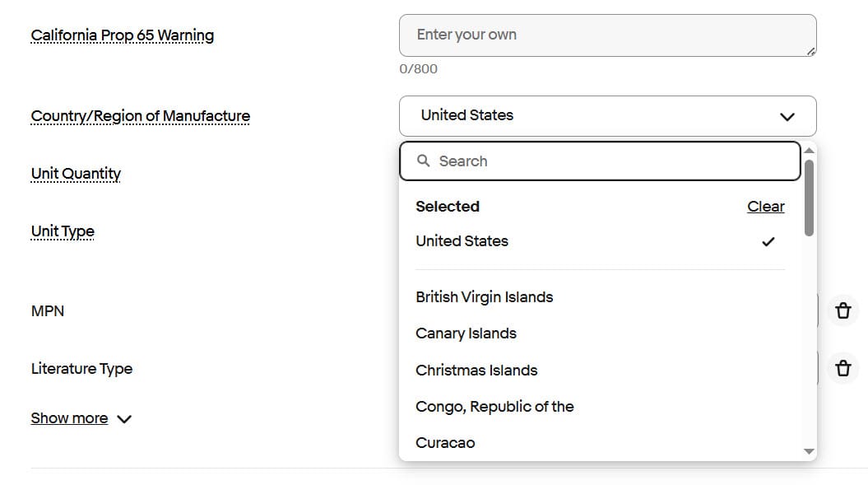Screen dimensions: 868x485
Task: Remove the Literature Type row with trash icon
Action: (x=842, y=368)
